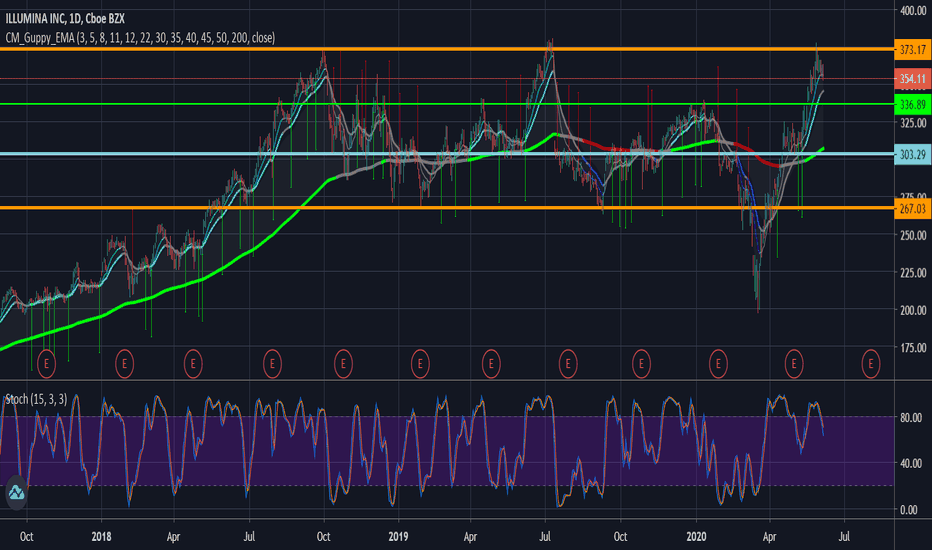
Task: Click the light blue 303.29 price label
Action: point(912,155)
